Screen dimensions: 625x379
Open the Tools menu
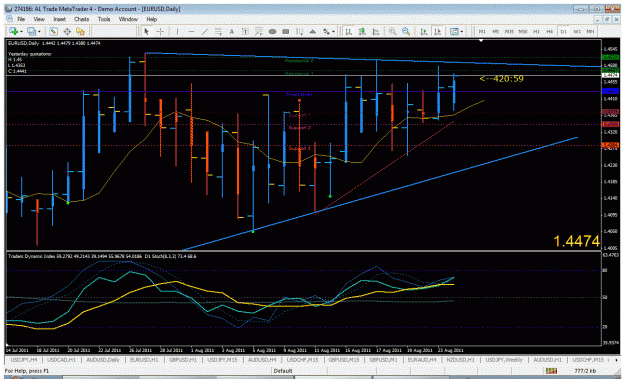click(104, 19)
